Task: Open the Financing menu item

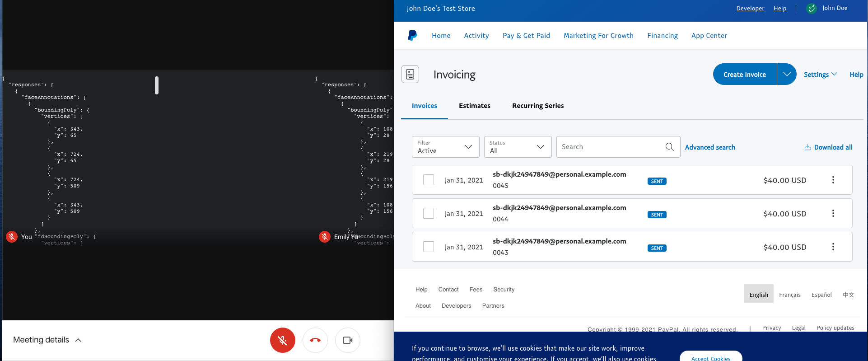Action: [x=663, y=36]
